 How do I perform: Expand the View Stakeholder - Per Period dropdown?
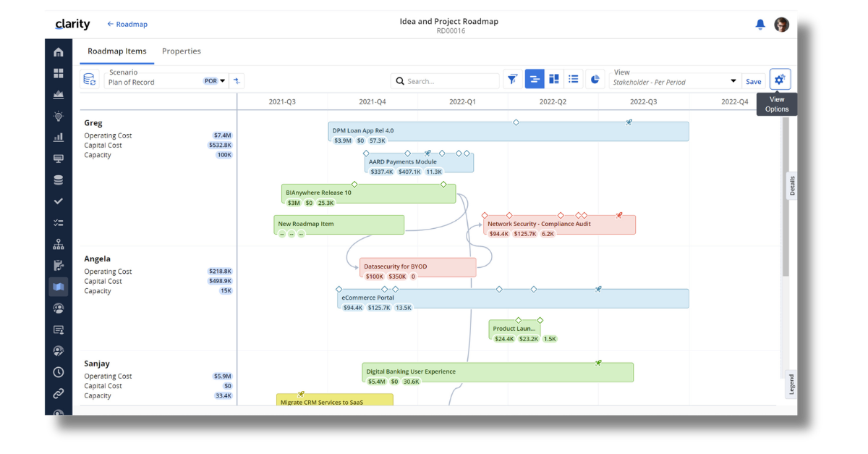coord(733,81)
